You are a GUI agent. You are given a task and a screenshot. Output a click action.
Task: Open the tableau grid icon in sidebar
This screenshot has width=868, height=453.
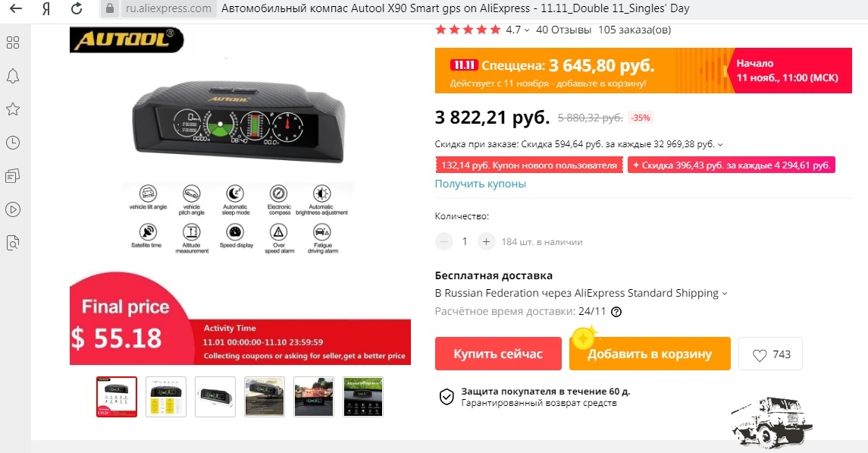pos(13,42)
